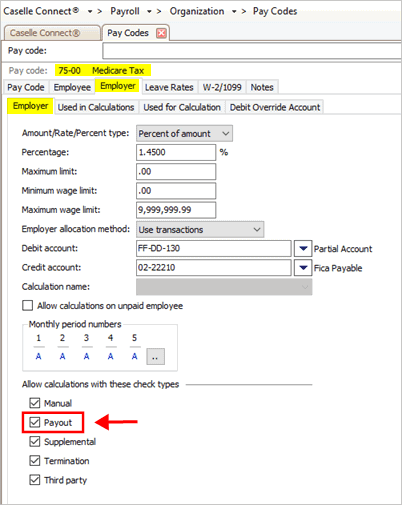This screenshot has width=402, height=505.
Task: Select period 3 activity letter A
Action: [86, 356]
